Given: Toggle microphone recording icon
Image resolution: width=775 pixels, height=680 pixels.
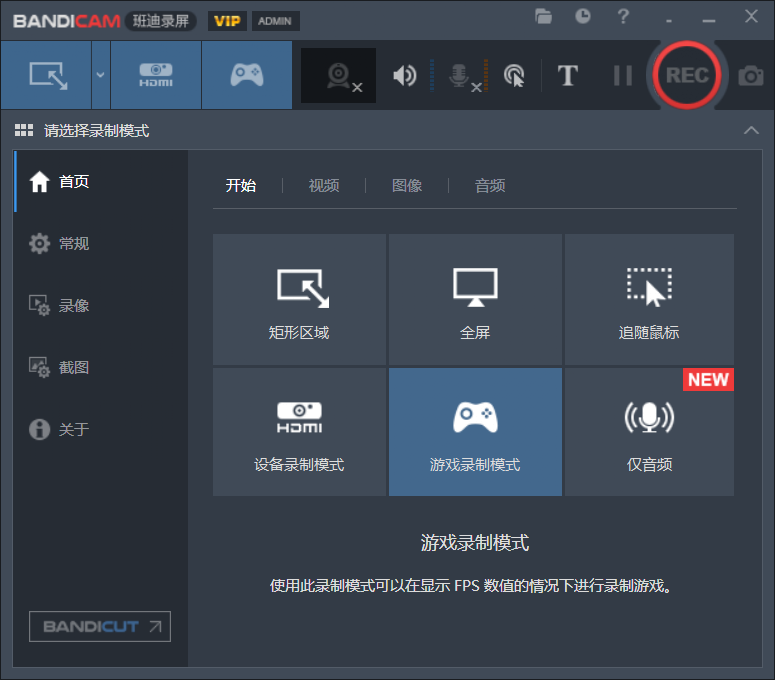Looking at the screenshot, I should point(464,77).
